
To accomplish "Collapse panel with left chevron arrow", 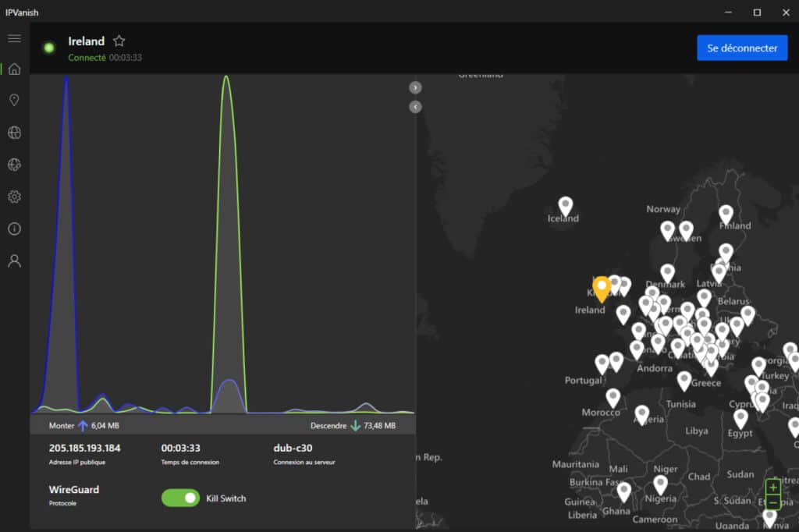I will tap(415, 106).
